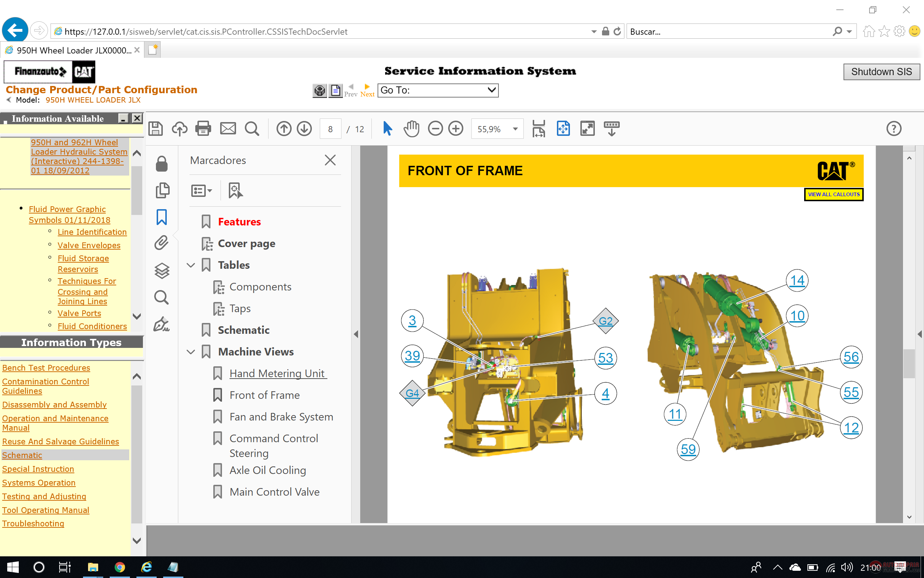Screen dimensions: 924x578
Task: Open the Front of Frame bookmark
Action: 264,395
